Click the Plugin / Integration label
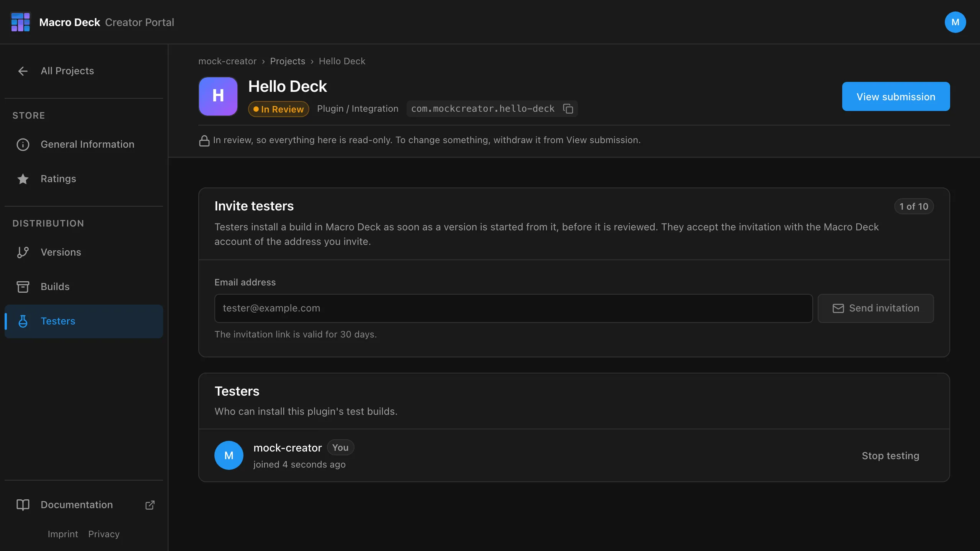The height and width of the screenshot is (551, 980). point(358,109)
